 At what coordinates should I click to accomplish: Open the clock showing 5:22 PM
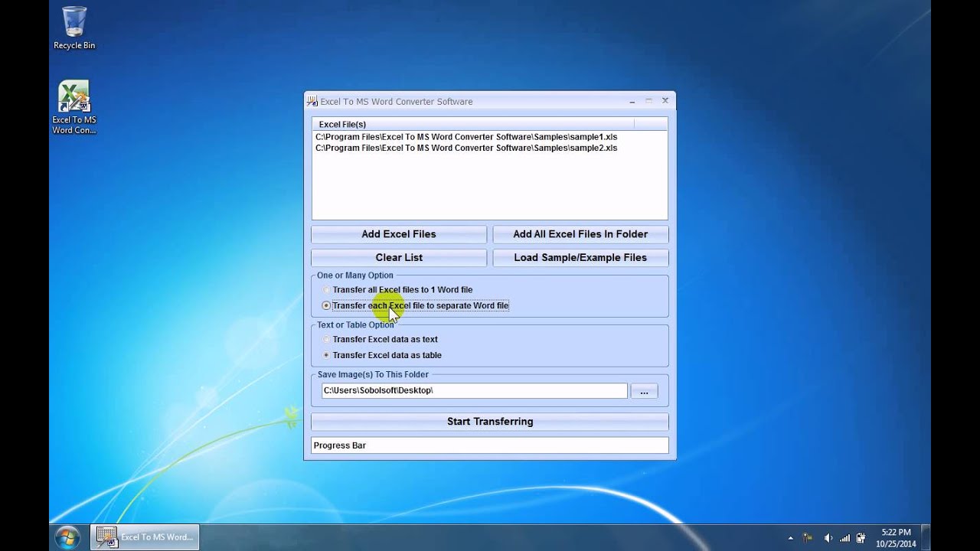[x=896, y=537]
